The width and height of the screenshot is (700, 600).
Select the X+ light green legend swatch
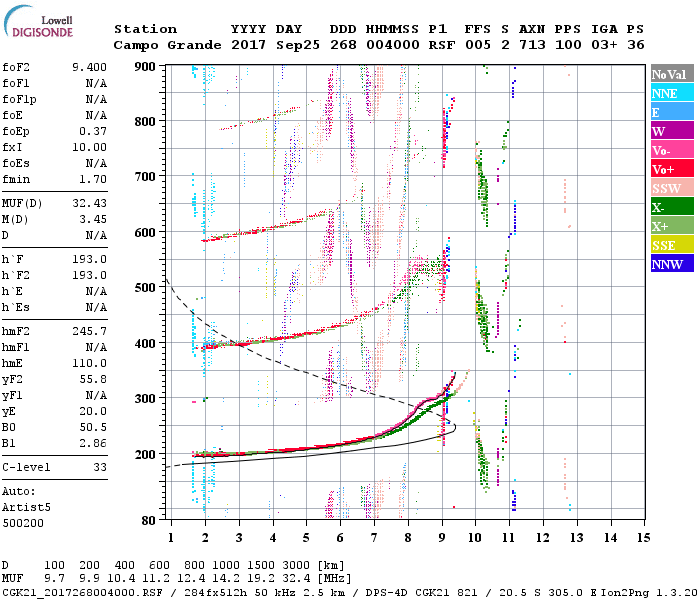point(672,225)
